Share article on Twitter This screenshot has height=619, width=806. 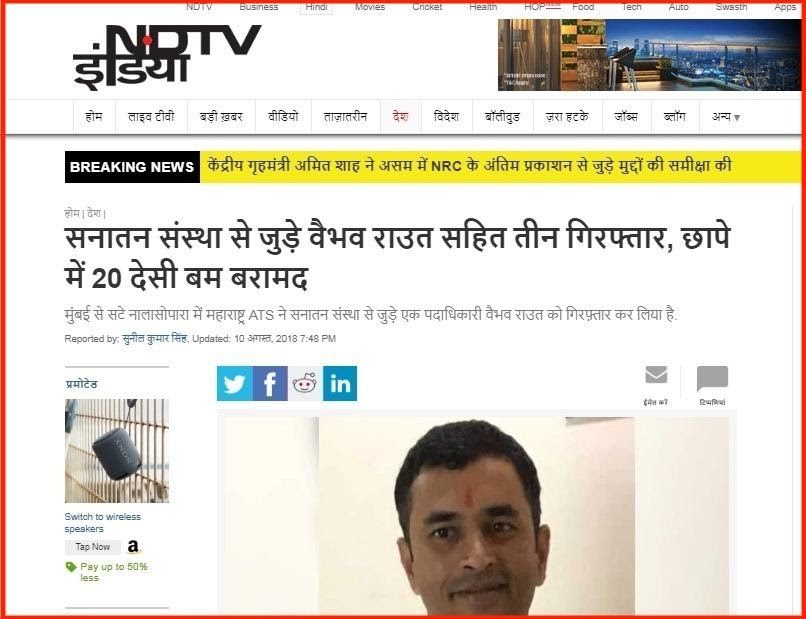click(x=234, y=384)
